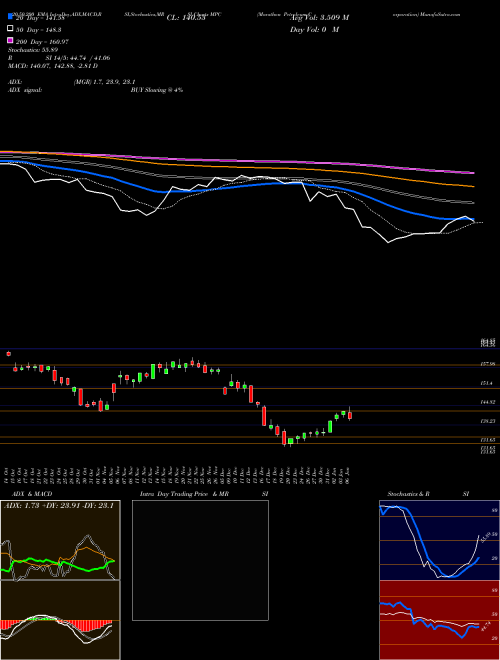Click the 'Intra Day Trading Price & MR' title
Image resolution: width=500 pixels, height=660 pixels.
184,494
